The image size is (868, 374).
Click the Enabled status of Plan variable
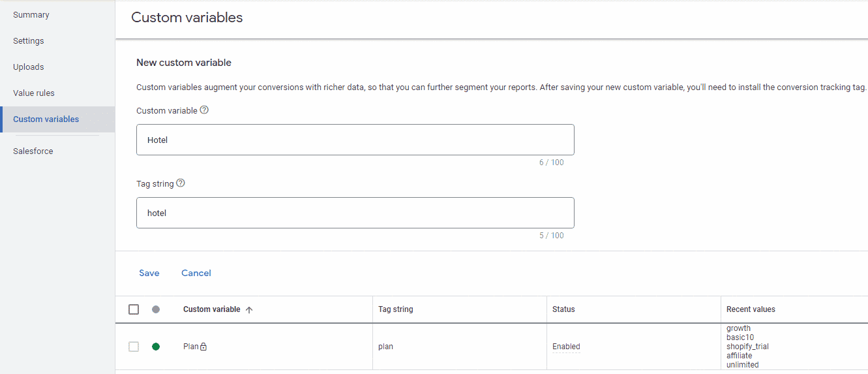point(566,347)
